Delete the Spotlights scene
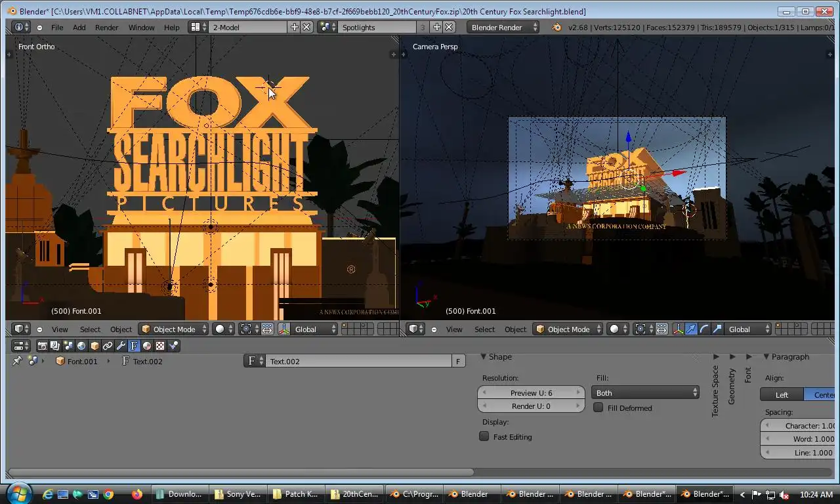This screenshot has height=504, width=840. click(449, 27)
